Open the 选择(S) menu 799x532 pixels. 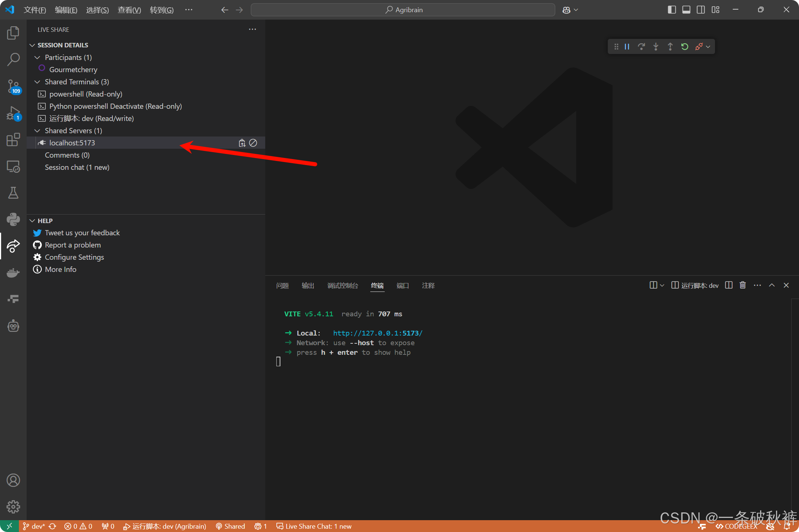point(98,10)
